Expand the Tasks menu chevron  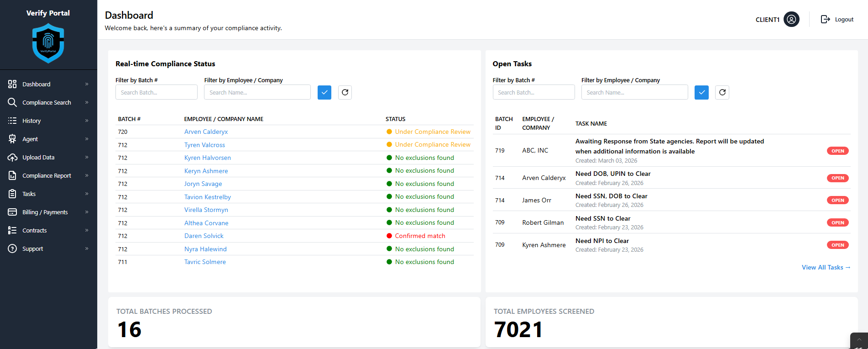click(87, 194)
